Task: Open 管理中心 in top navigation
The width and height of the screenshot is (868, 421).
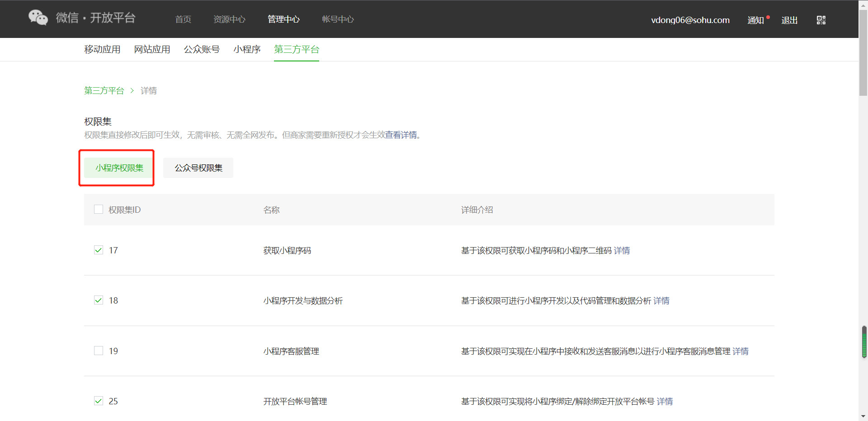Action: coord(283,19)
